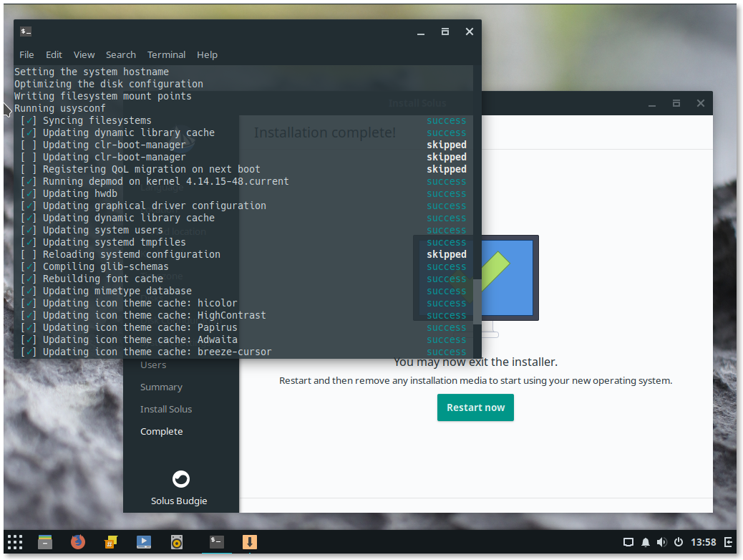
Task: Click the 'Writing filesystem mount points' line
Action: coord(103,96)
